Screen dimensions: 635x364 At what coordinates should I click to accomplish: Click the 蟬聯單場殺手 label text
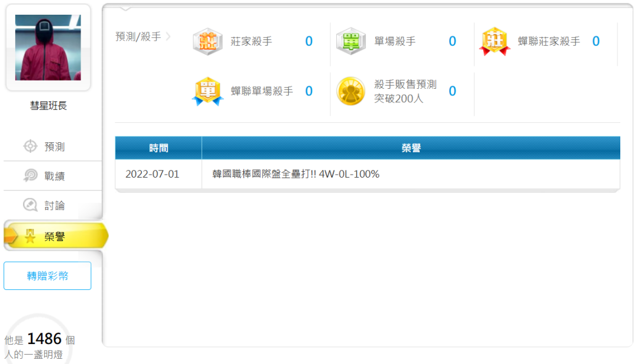pyautogui.click(x=262, y=91)
